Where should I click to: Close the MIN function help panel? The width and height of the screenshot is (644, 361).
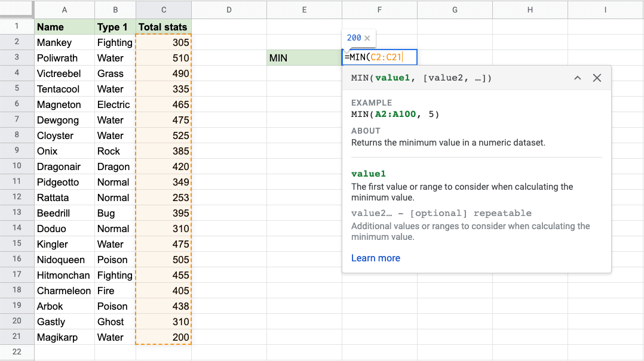pyautogui.click(x=597, y=78)
